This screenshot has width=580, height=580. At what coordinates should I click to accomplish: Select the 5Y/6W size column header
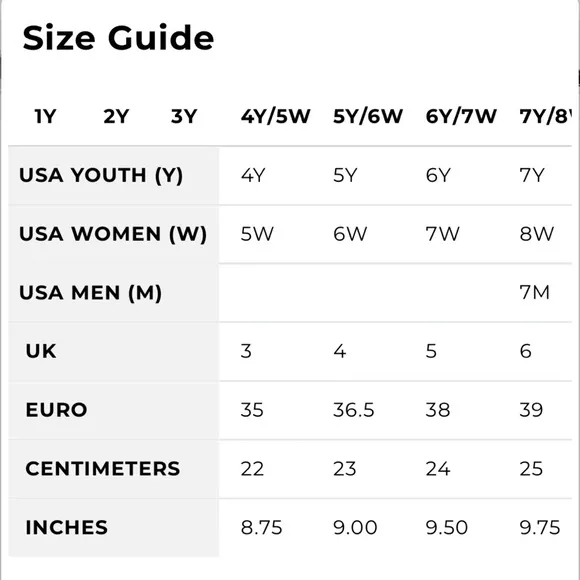pos(368,117)
